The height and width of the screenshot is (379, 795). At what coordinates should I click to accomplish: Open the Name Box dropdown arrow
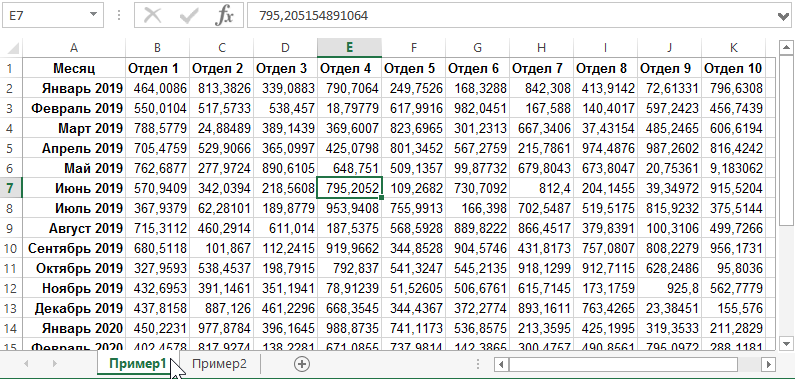point(93,15)
